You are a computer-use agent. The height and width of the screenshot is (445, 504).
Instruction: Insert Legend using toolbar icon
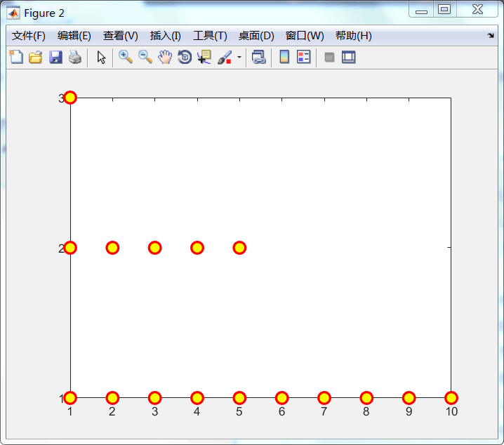click(x=304, y=57)
